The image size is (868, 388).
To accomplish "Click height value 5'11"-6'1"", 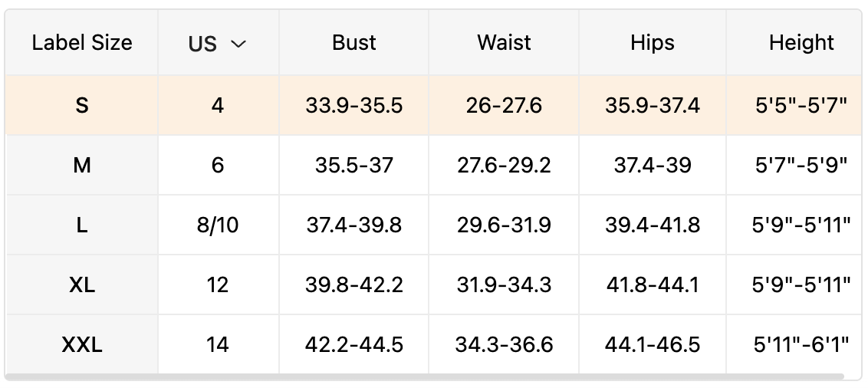I will point(801,344).
